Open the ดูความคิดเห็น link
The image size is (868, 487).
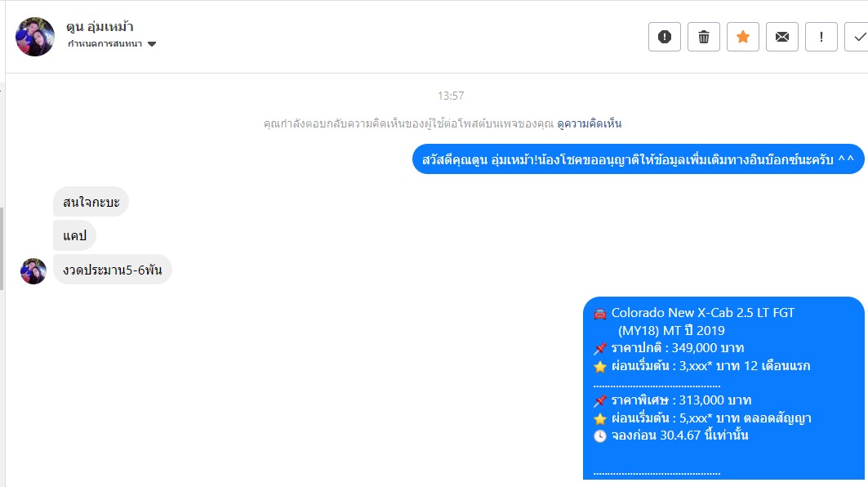point(589,123)
